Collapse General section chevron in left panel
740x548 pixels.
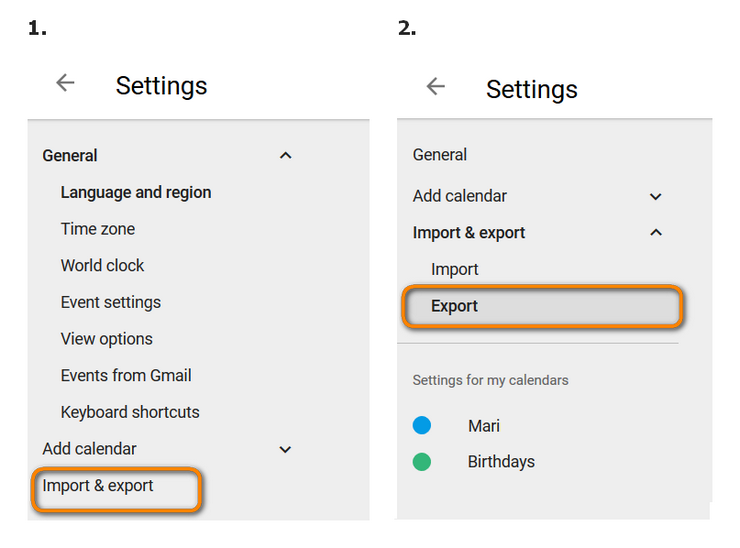click(x=285, y=156)
